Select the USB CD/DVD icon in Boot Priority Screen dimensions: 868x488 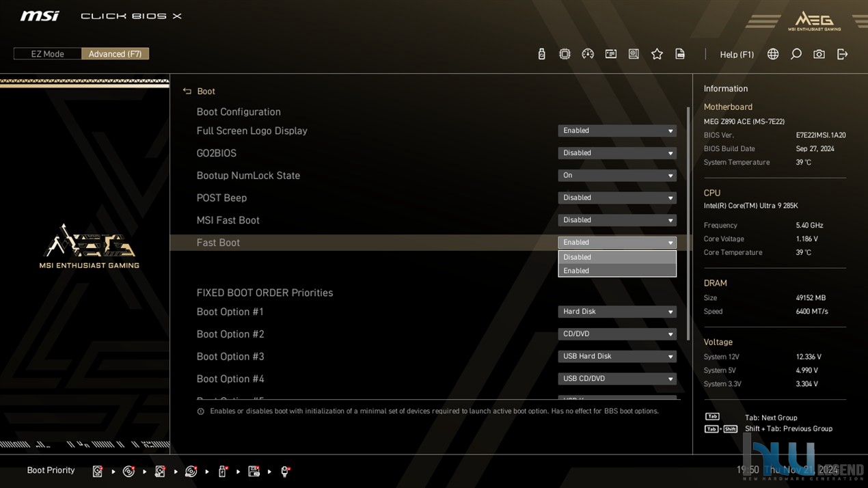191,471
